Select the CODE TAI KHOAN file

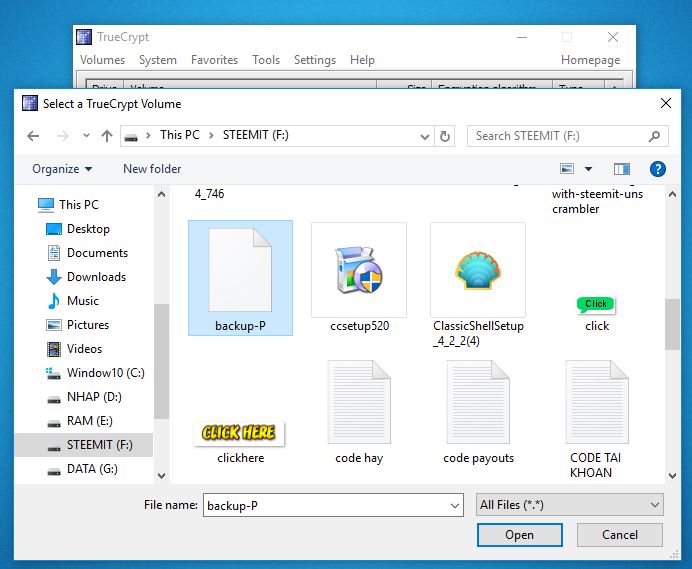tap(597, 402)
